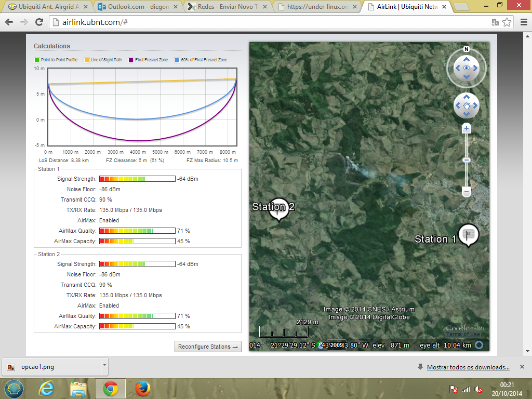Viewport: 532px width, 399px height.
Task: Click the 'FZ Clearance: 6 m' text
Action: [127, 161]
